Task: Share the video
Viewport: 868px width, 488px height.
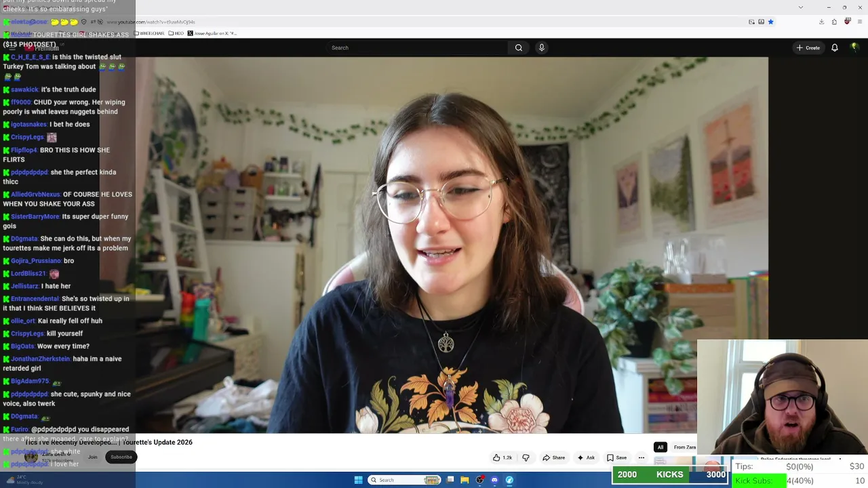Action: (553, 457)
